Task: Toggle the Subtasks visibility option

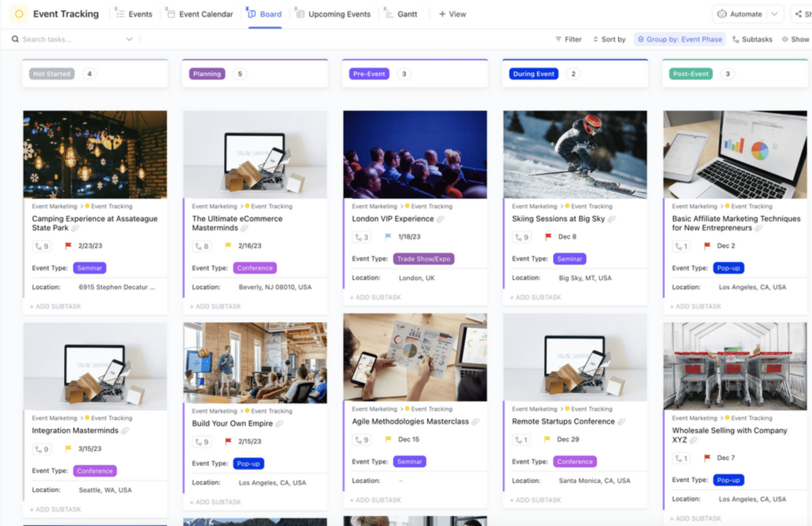Action: (x=758, y=40)
